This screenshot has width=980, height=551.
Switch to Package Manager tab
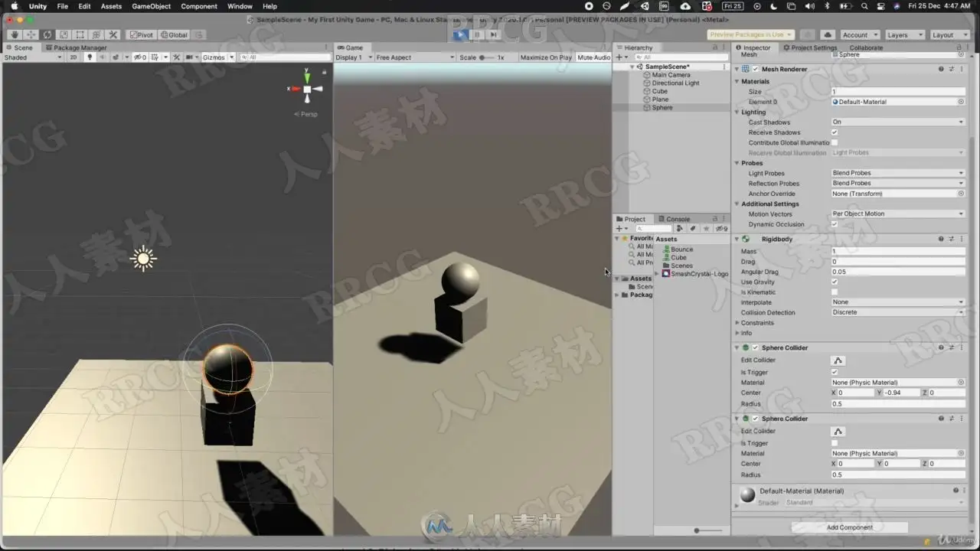pos(76,47)
